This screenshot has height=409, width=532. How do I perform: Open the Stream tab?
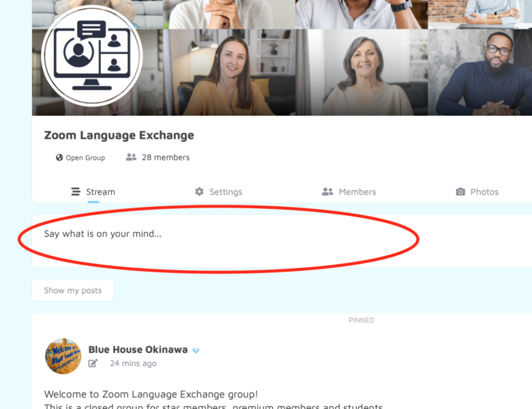tap(93, 192)
